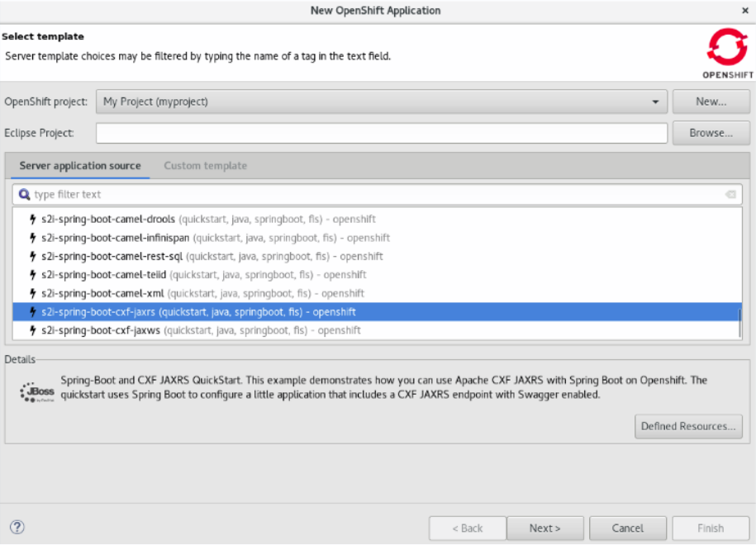Create a new OpenShift project with New...
The image size is (756, 545).
711,102
